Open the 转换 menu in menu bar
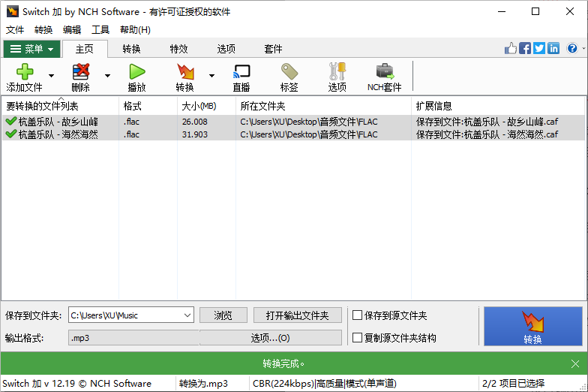 [x=43, y=30]
